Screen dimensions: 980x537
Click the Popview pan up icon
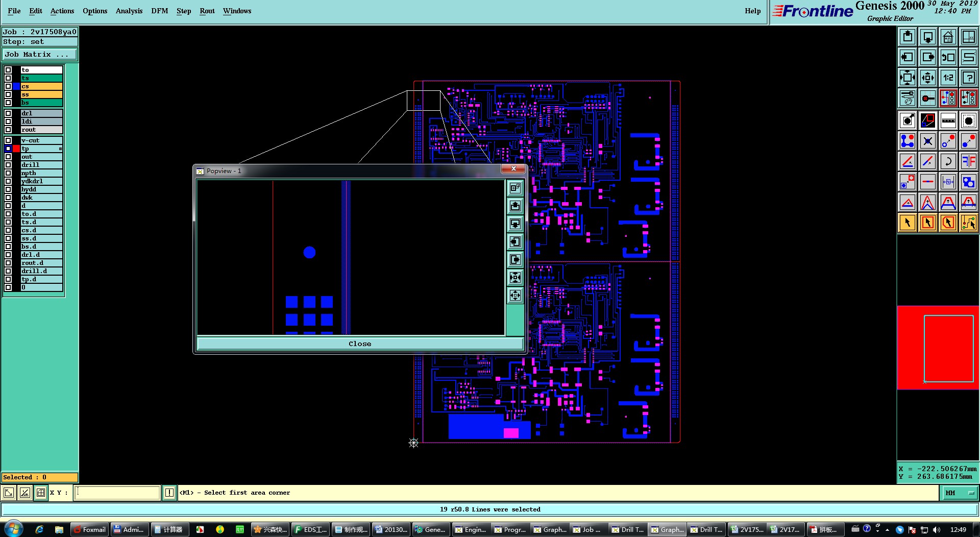point(515,206)
